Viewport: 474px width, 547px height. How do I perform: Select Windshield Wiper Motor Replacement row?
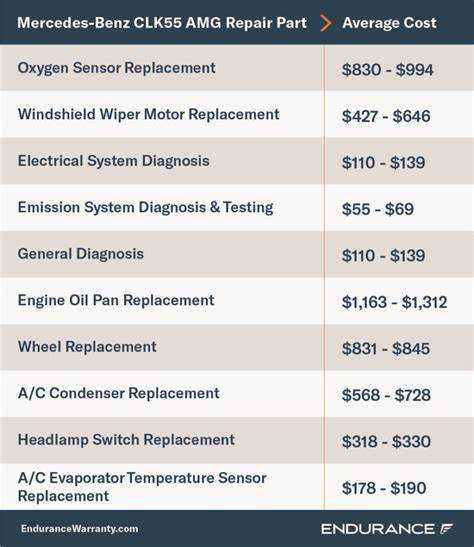click(237, 114)
